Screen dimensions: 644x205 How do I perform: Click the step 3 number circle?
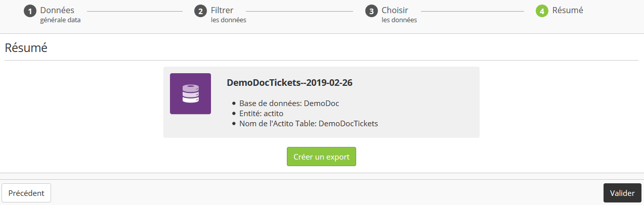point(371,11)
